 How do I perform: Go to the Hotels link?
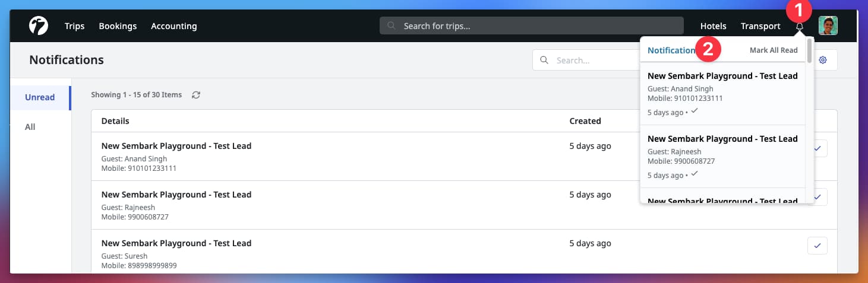point(713,26)
